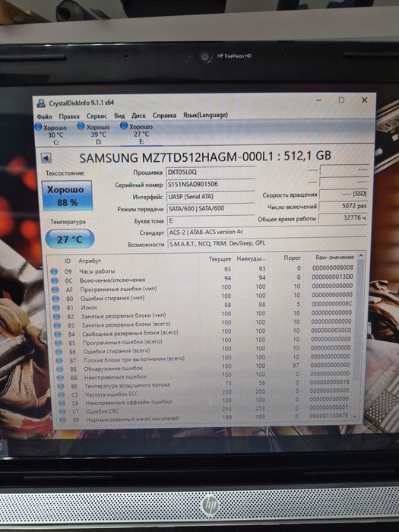Click status icon for B5 Программные ошибки (всего)
The width and height of the screenshot is (399, 532).
(x=59, y=343)
